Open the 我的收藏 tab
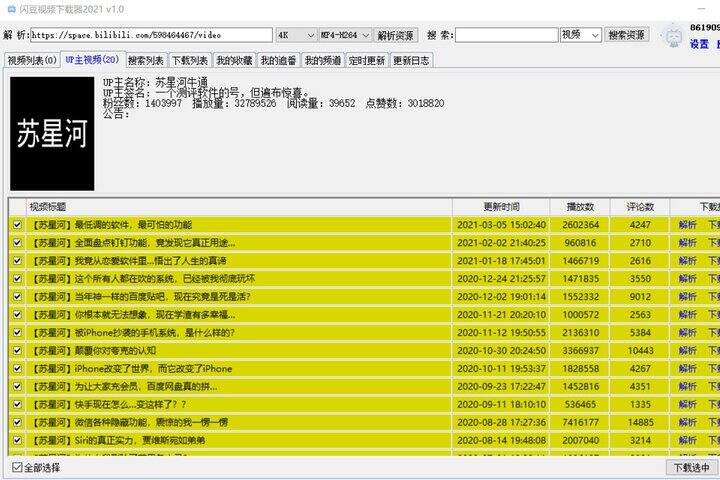This screenshot has width=720, height=480. pyautogui.click(x=234, y=61)
